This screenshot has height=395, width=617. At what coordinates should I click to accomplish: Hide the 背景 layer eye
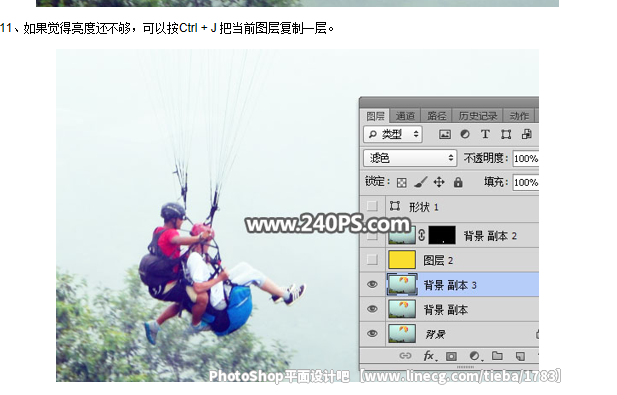(372, 334)
